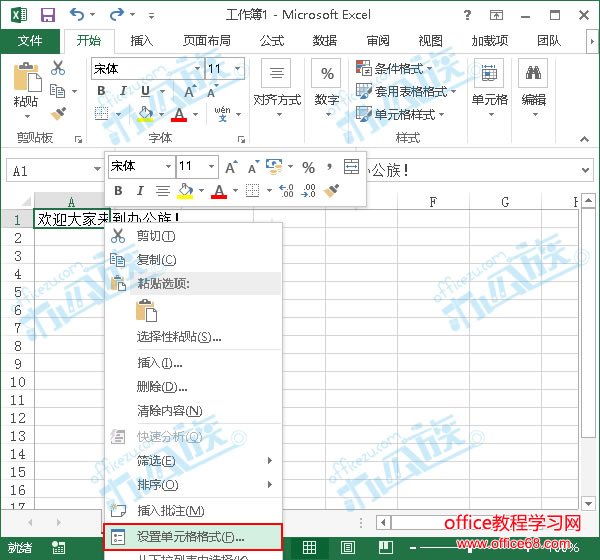Toggle Italic in the mini toolbar

click(x=140, y=190)
